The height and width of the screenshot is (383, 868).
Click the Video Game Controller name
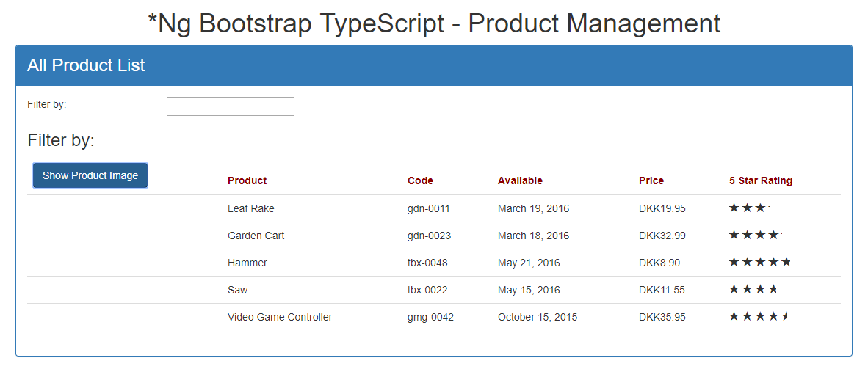pyautogui.click(x=280, y=317)
